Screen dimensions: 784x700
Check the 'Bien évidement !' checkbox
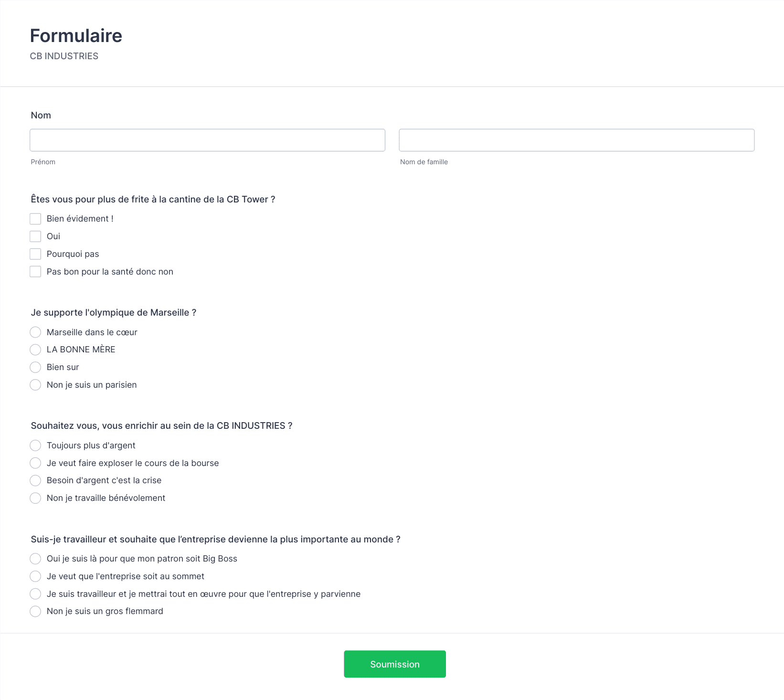35,219
